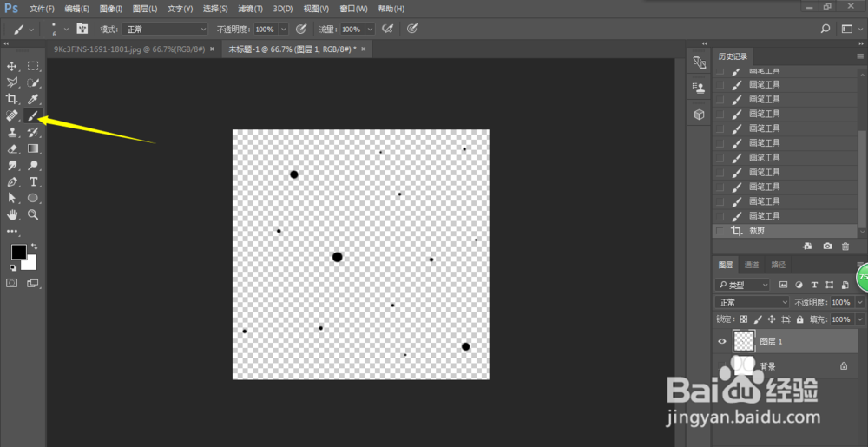This screenshot has height=447, width=868.
Task: Toggle pressure control for opacity
Action: [301, 29]
